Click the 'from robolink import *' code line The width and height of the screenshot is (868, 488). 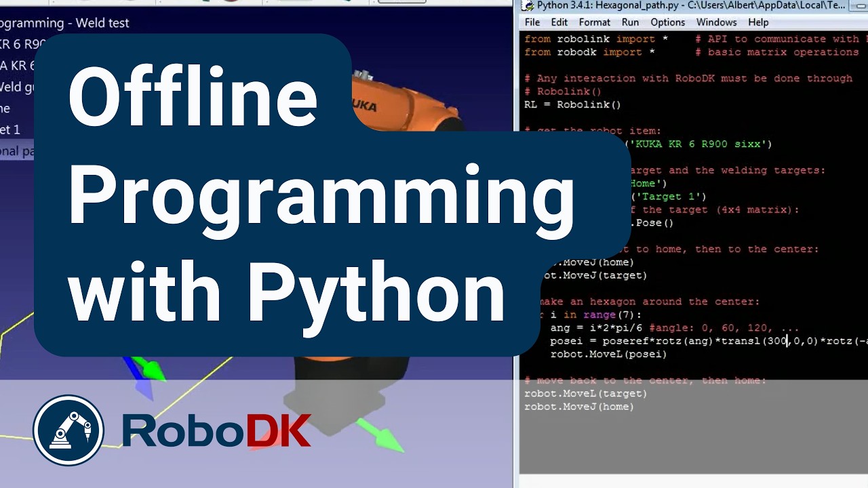596,39
